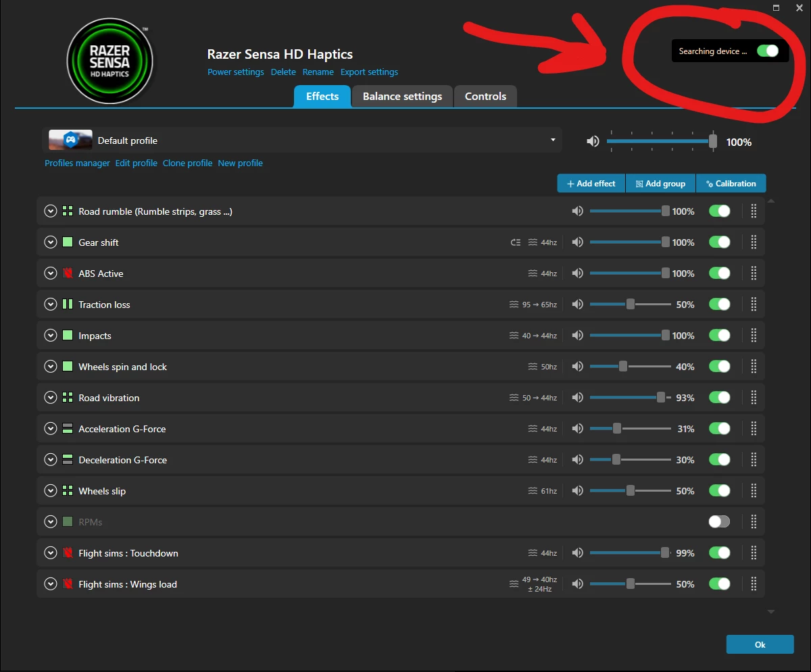Expand the Wheels spin and lock row

[50, 367]
